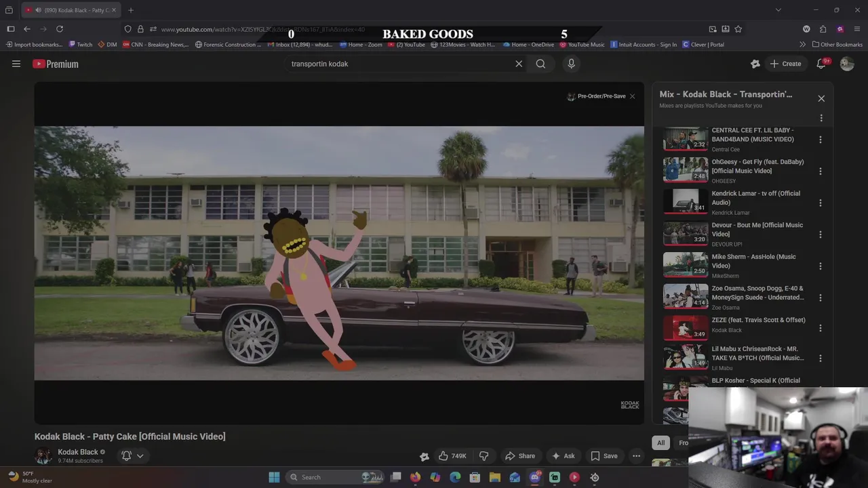Open the Windows Start menu

click(274, 477)
